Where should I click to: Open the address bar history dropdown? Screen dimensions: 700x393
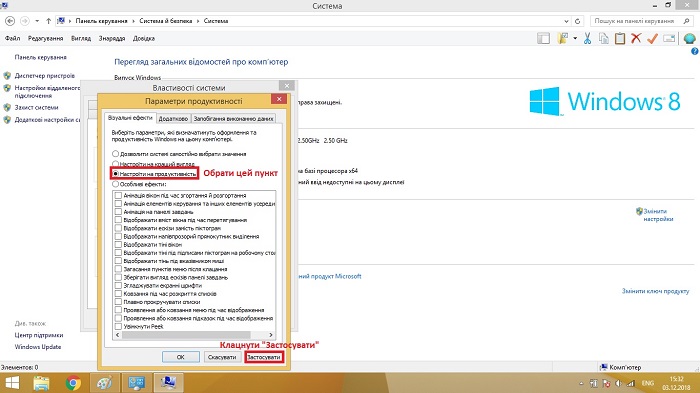[x=566, y=21]
